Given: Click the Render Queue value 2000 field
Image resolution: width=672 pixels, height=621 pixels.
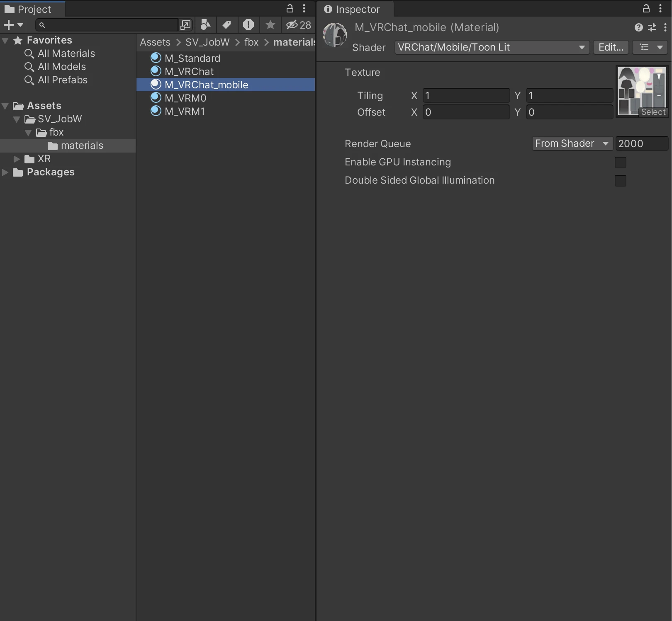Looking at the screenshot, I should pos(642,144).
